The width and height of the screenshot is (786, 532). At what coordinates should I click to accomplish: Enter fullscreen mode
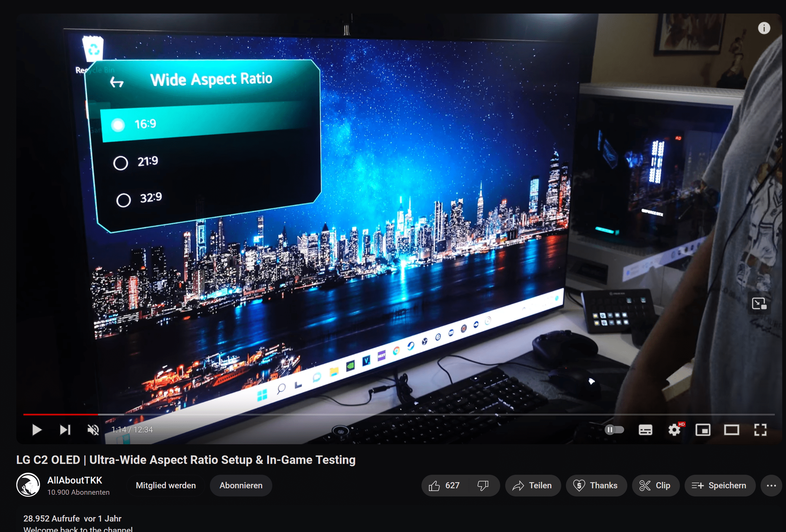pyautogui.click(x=760, y=430)
